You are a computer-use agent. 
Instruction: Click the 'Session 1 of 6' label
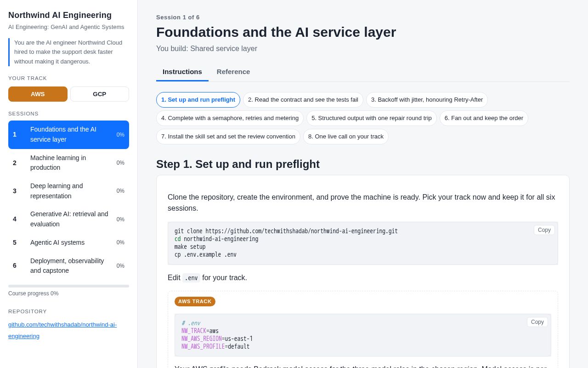click(178, 17)
